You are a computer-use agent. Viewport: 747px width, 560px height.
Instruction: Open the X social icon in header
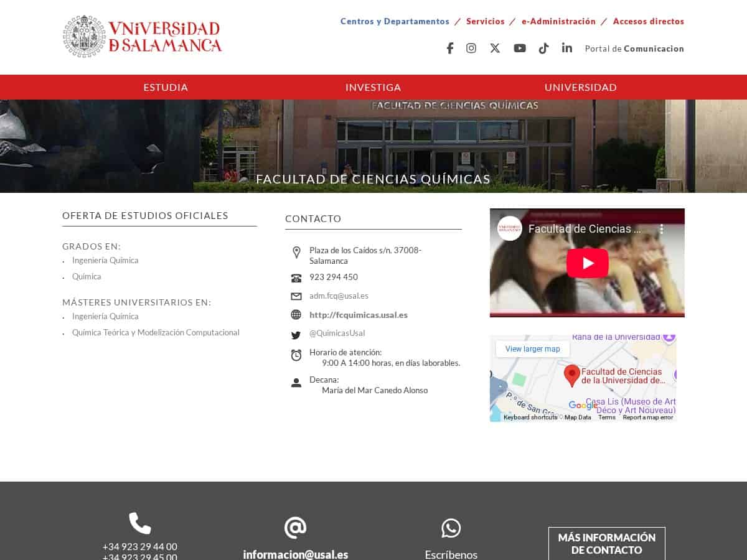(x=495, y=49)
